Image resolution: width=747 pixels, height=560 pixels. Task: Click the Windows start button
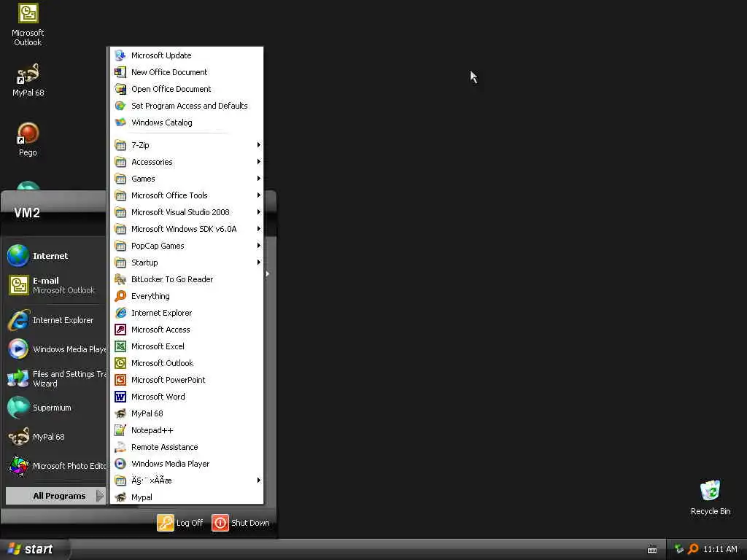tap(34, 549)
